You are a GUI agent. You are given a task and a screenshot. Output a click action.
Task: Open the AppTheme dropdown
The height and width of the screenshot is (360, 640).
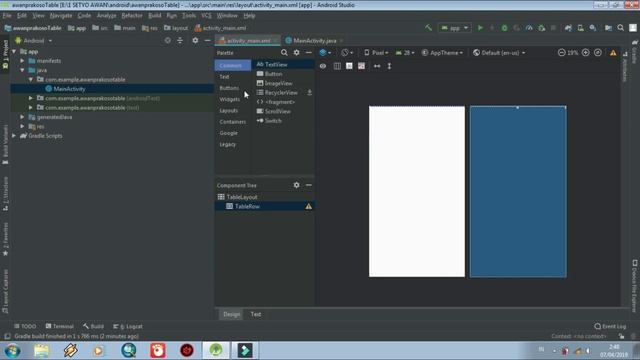click(x=442, y=53)
